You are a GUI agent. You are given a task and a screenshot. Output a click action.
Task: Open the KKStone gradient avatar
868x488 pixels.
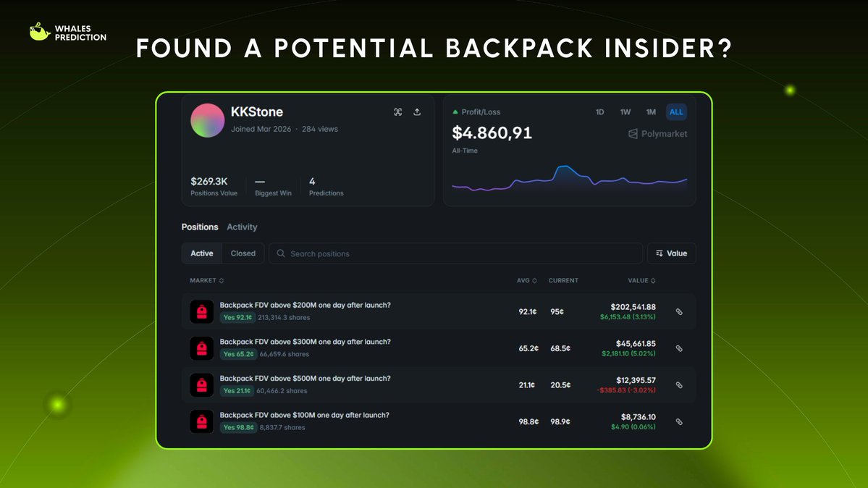[x=208, y=120]
